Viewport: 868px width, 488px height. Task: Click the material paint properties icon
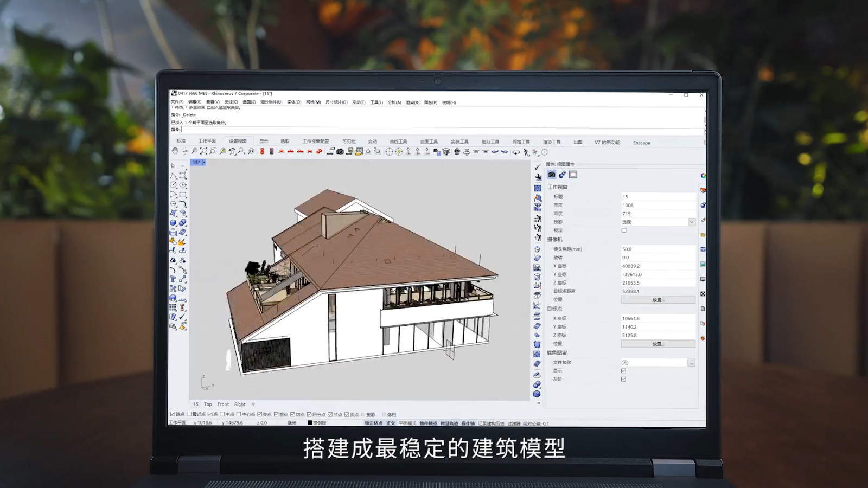click(562, 175)
